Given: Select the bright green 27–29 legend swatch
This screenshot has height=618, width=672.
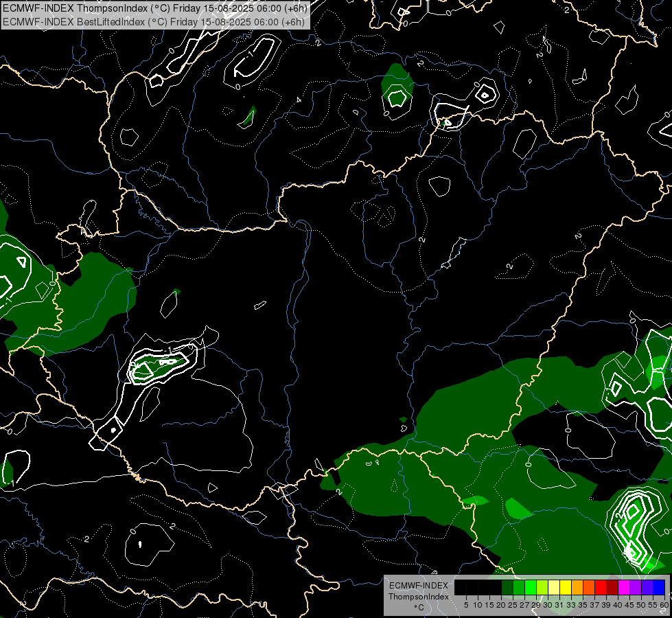Looking at the screenshot, I should (x=531, y=587).
